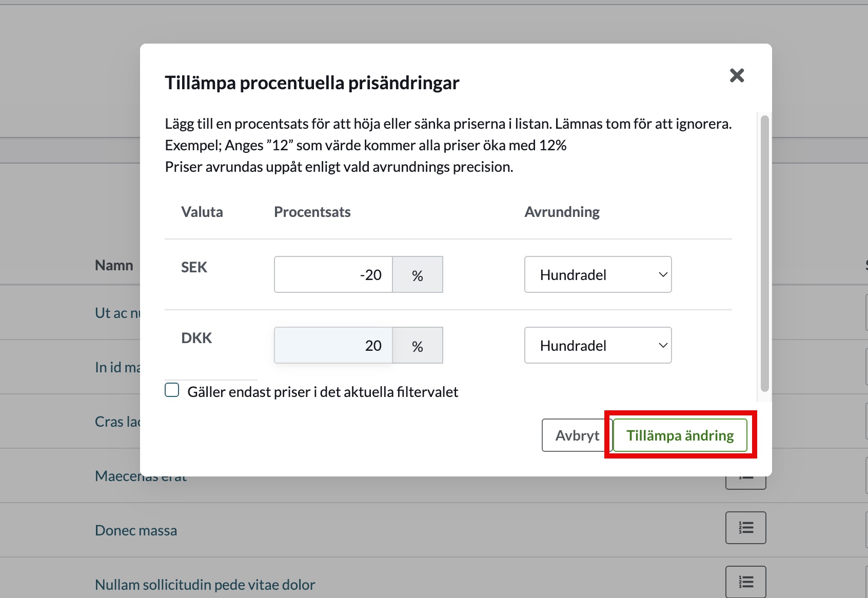Open the DKK rounding dropdown
The image size is (868, 598).
pos(598,346)
